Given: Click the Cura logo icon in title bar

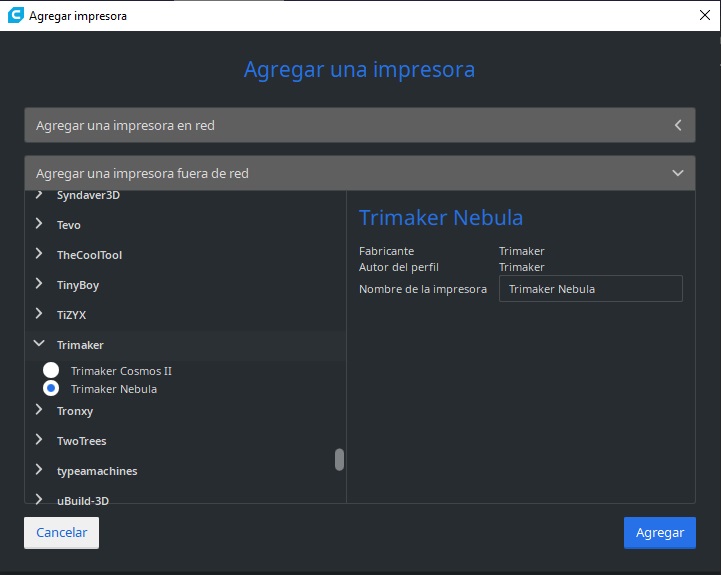Looking at the screenshot, I should [15, 16].
